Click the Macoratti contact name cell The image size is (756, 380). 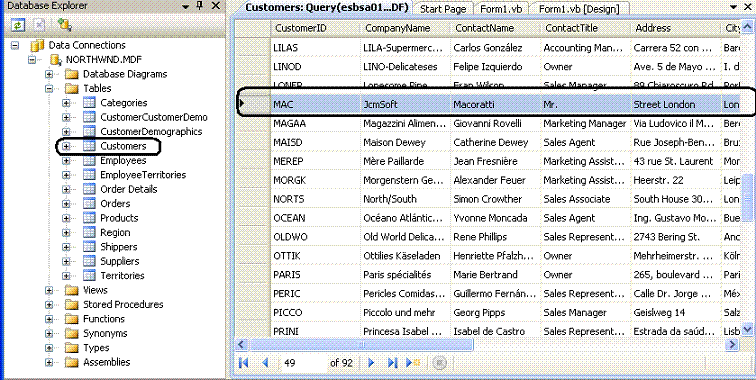coord(495,104)
